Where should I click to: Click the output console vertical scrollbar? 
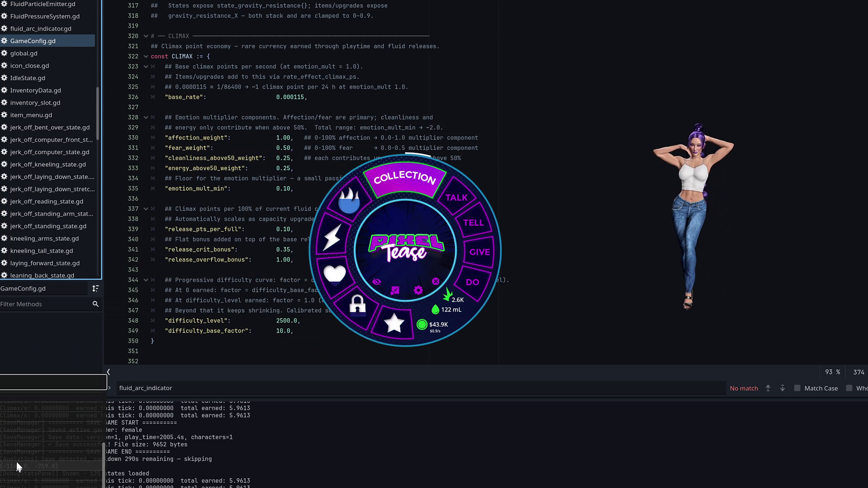(x=104, y=465)
